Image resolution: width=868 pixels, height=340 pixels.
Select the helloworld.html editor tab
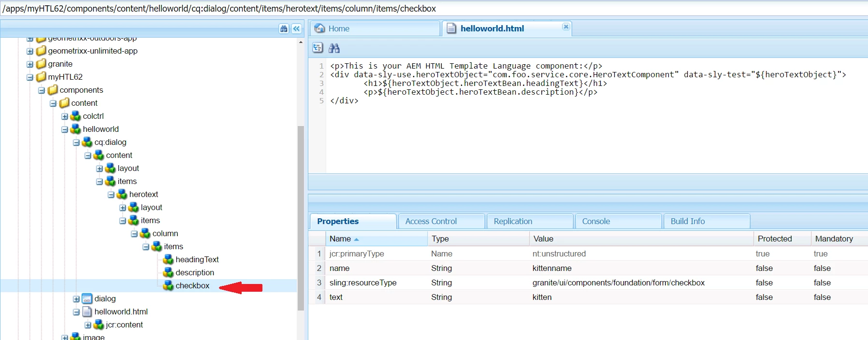(x=507, y=28)
